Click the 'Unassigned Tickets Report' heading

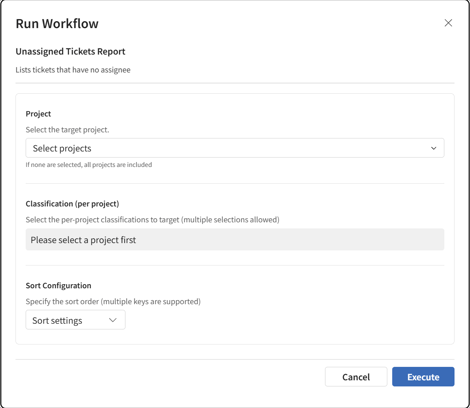70,52
